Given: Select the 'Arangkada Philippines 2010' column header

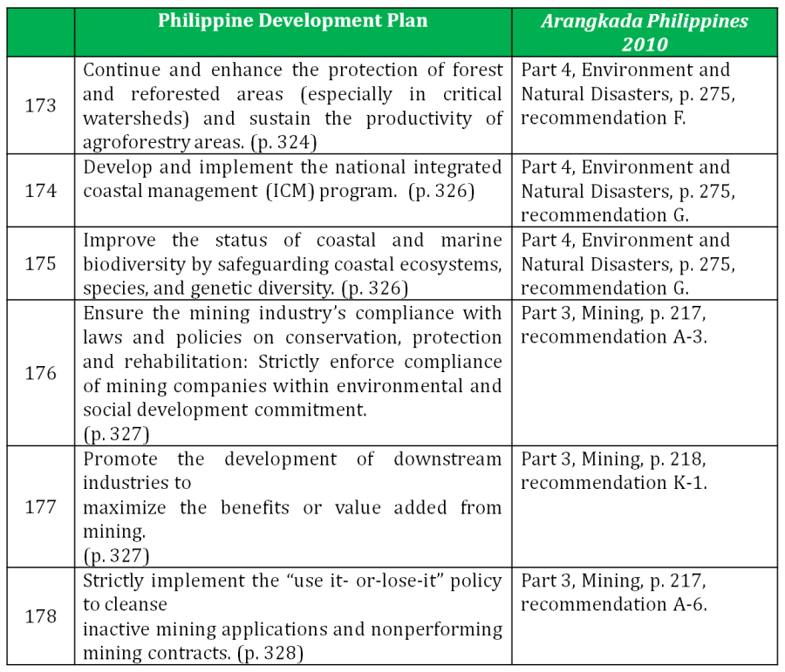Looking at the screenshot, I should pos(645,31).
